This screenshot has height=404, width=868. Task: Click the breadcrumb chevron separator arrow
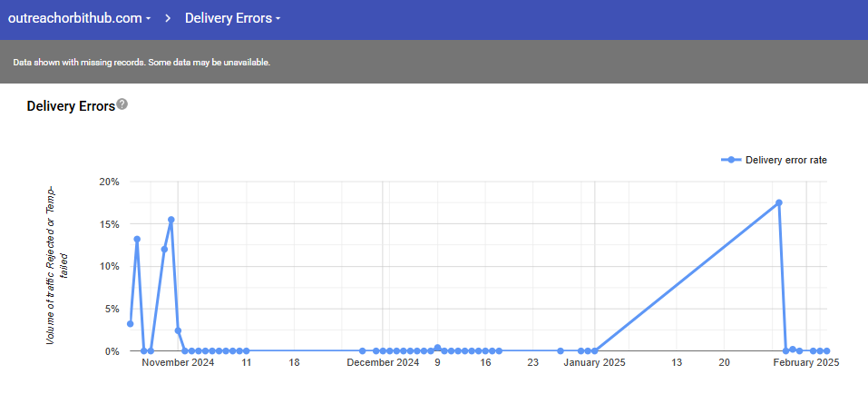coord(169,18)
